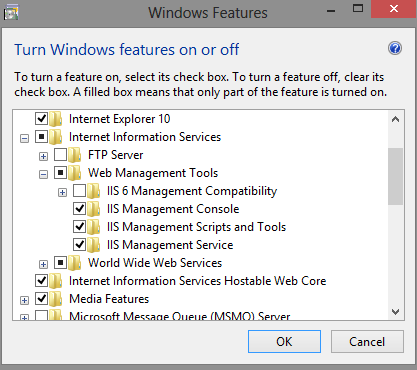417x370 pixels.
Task: Click the Hostable Web Core folder icon
Action: click(x=56, y=281)
